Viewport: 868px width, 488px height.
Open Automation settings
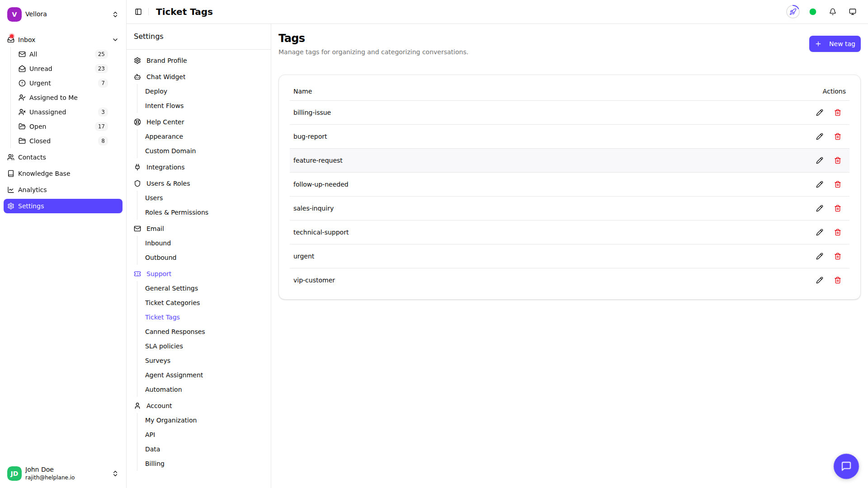pos(163,389)
